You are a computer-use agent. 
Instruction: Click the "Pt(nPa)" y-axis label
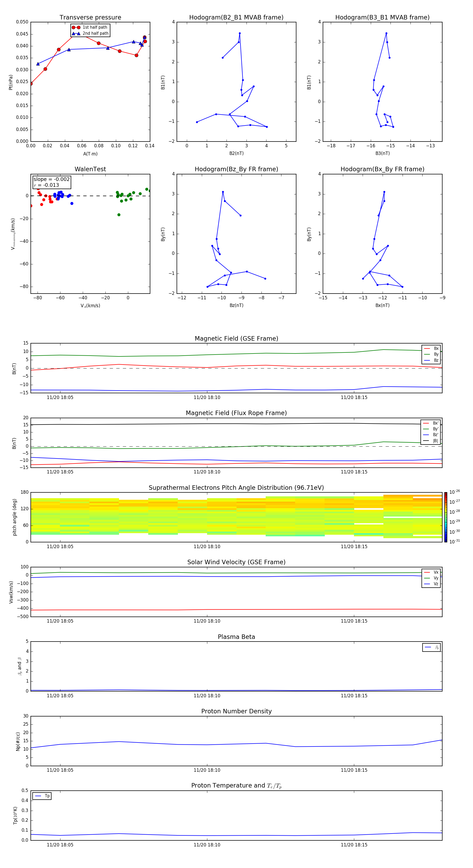11,82
